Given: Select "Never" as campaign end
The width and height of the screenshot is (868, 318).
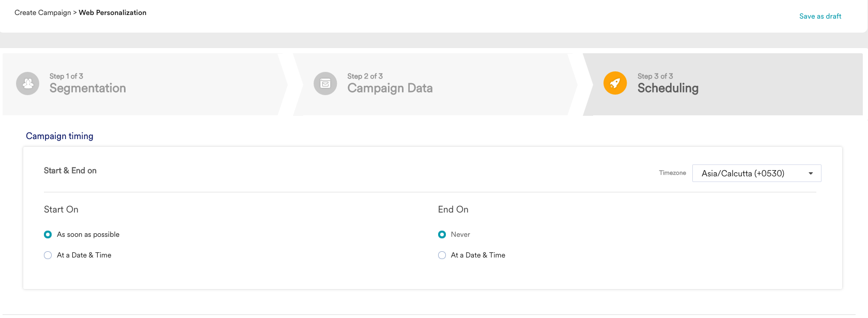Looking at the screenshot, I should tap(442, 235).
